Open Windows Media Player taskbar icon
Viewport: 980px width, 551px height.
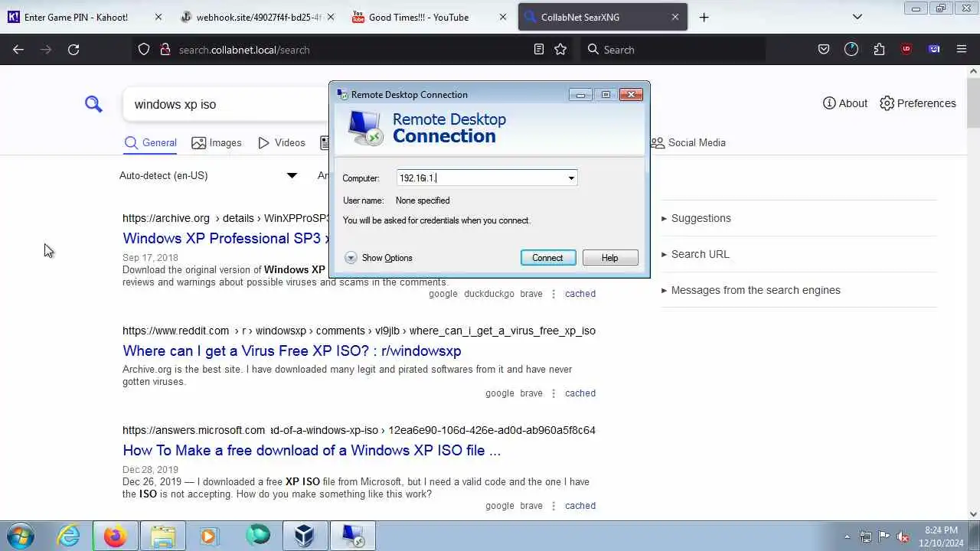[210, 536]
